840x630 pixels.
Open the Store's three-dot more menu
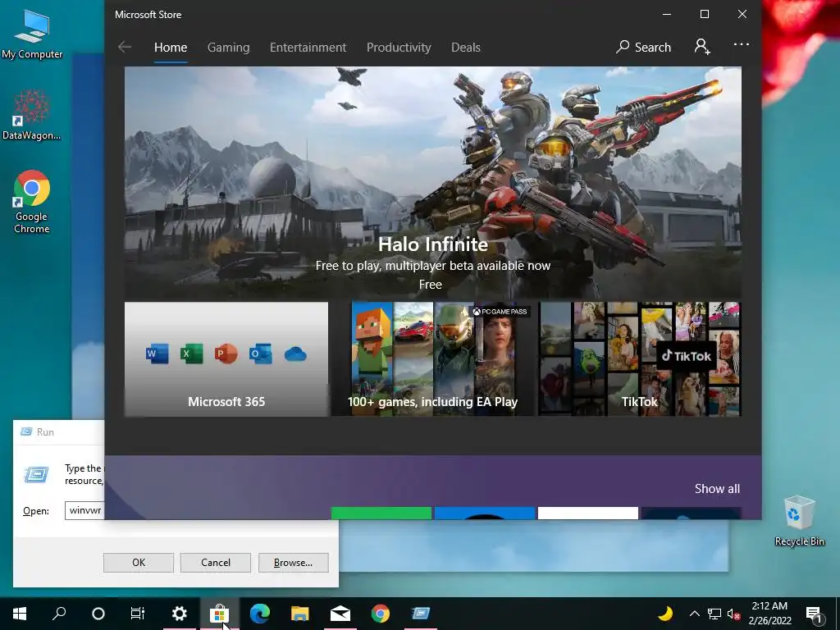coord(742,45)
